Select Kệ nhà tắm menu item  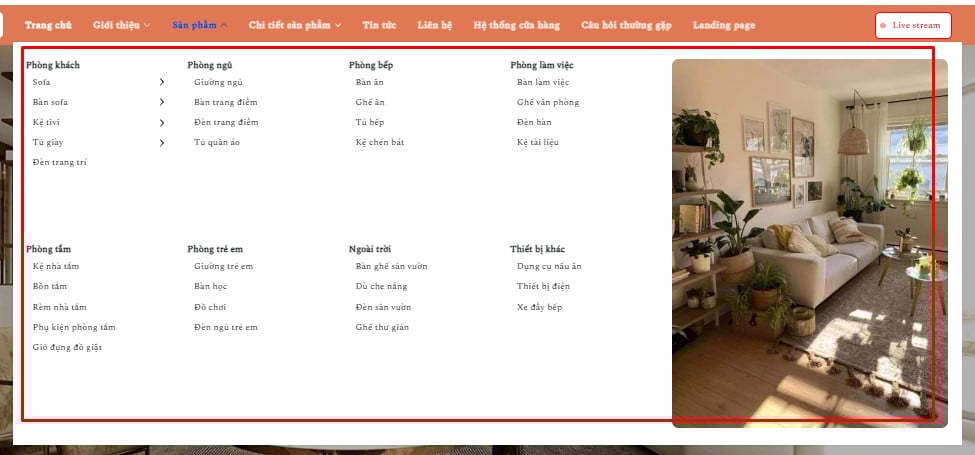tap(56, 266)
